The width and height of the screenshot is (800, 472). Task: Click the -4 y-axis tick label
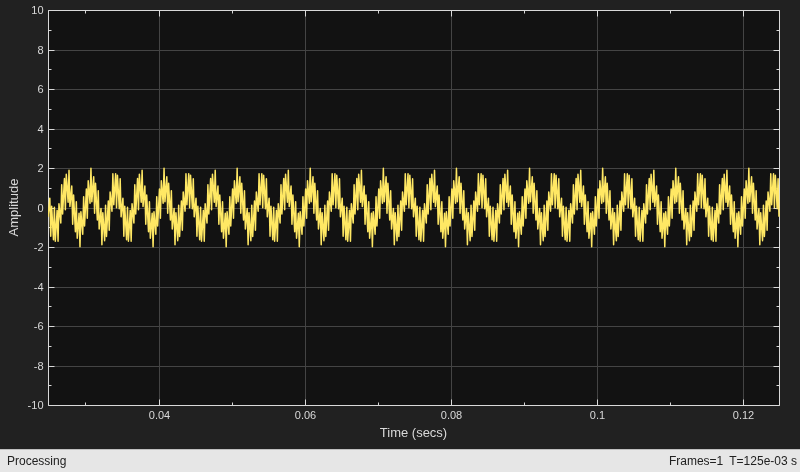pyautogui.click(x=39, y=287)
